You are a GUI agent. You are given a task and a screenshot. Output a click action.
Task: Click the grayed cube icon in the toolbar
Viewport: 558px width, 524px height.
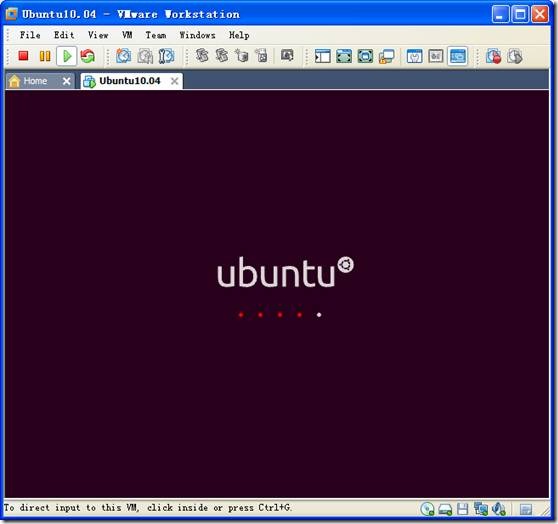pyautogui.click(x=242, y=56)
